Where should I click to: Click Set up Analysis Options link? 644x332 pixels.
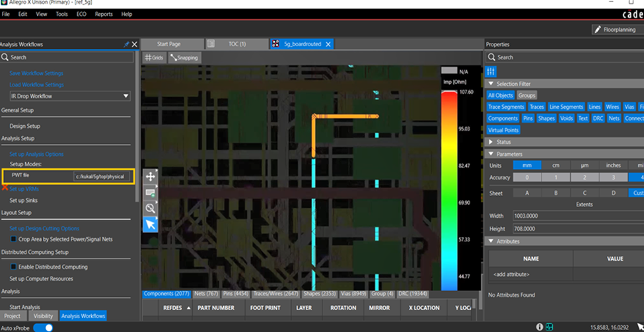(36, 154)
